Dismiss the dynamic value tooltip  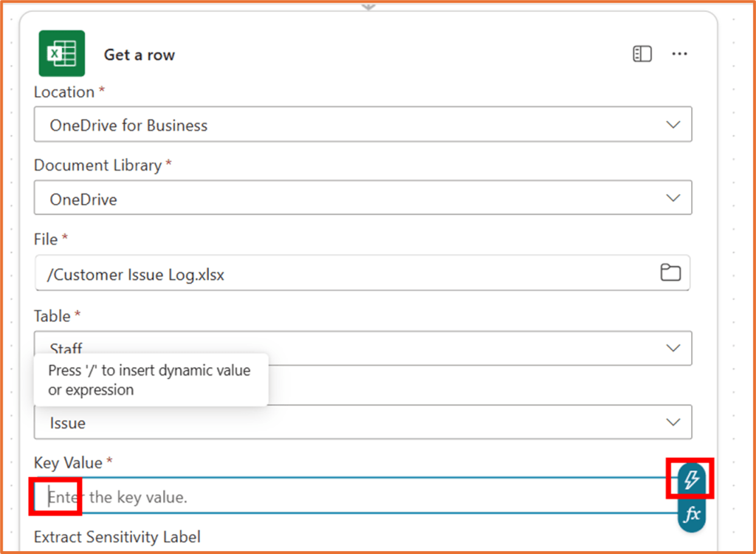coord(150,380)
